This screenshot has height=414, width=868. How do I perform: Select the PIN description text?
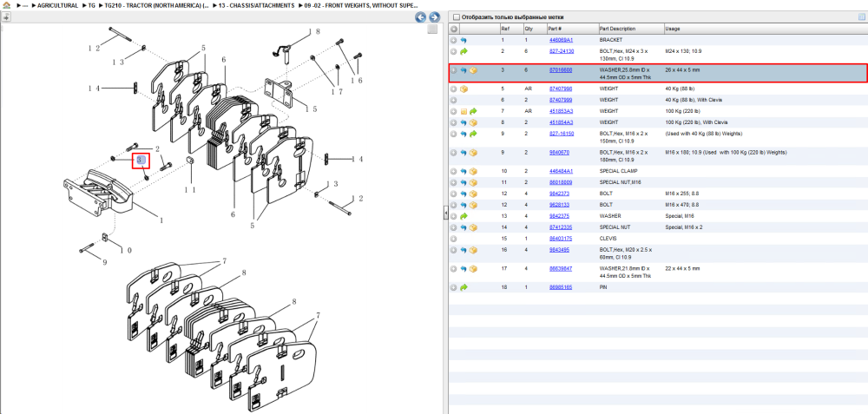coord(603,288)
